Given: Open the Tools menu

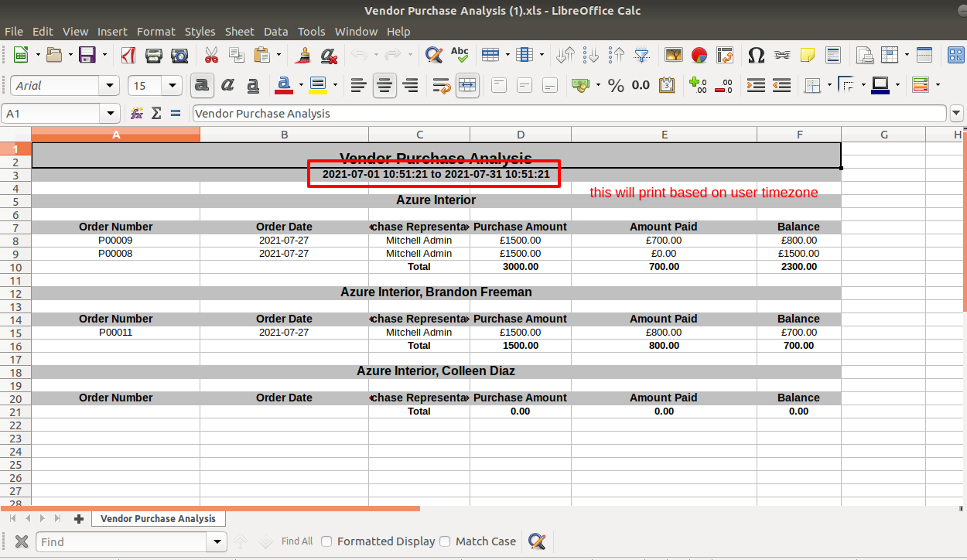Looking at the screenshot, I should click(x=312, y=32).
